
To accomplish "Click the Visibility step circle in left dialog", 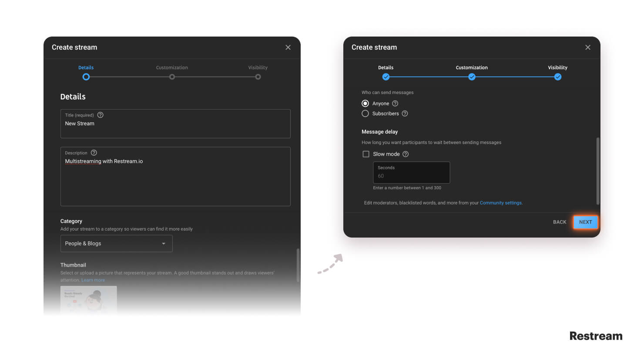I will pos(258,77).
